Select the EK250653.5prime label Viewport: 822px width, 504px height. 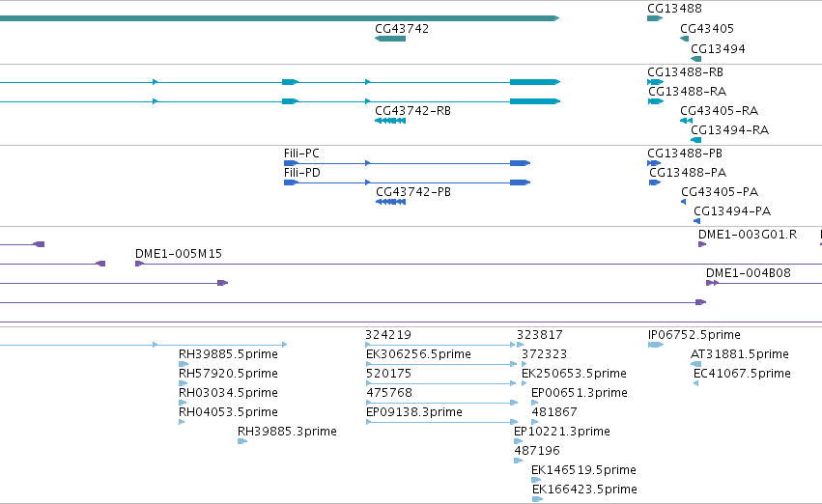pyautogui.click(x=574, y=374)
